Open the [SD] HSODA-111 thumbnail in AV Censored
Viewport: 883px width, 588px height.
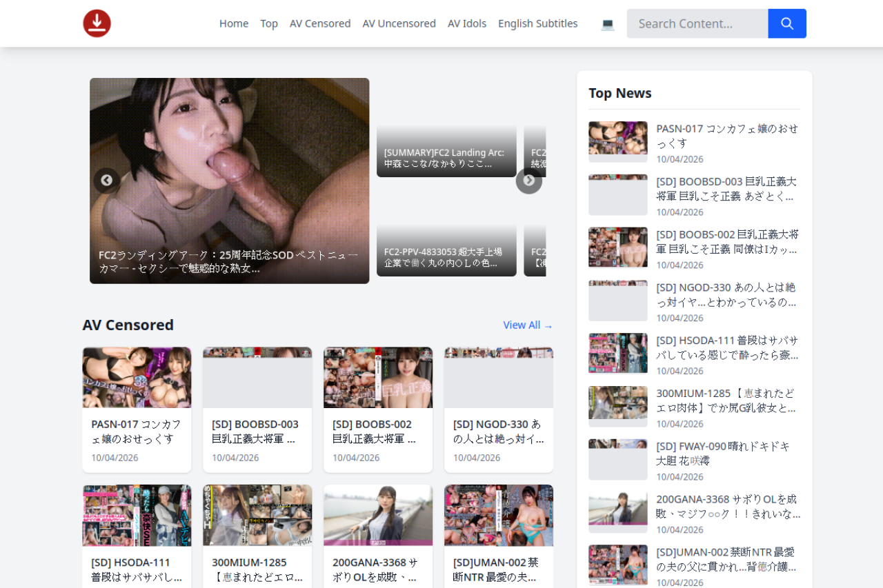click(x=137, y=516)
